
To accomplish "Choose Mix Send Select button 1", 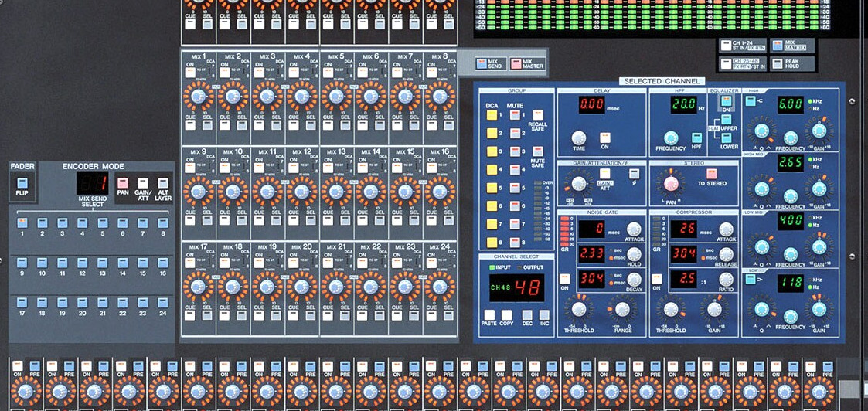I will 22,223.
